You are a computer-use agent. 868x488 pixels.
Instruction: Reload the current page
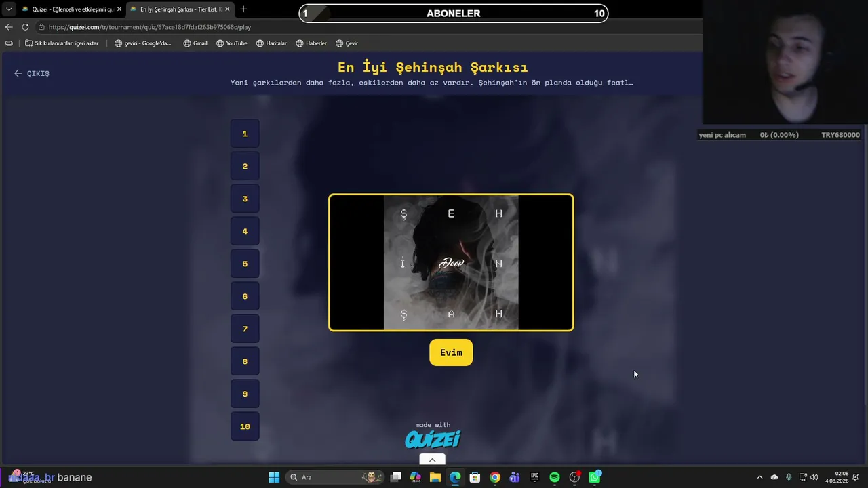[x=25, y=27]
